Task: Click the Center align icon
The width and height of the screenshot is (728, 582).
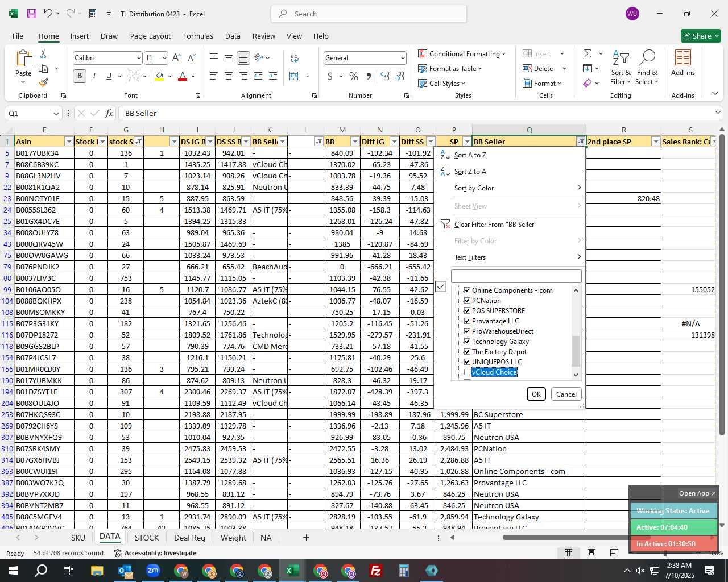Action: coord(229,76)
